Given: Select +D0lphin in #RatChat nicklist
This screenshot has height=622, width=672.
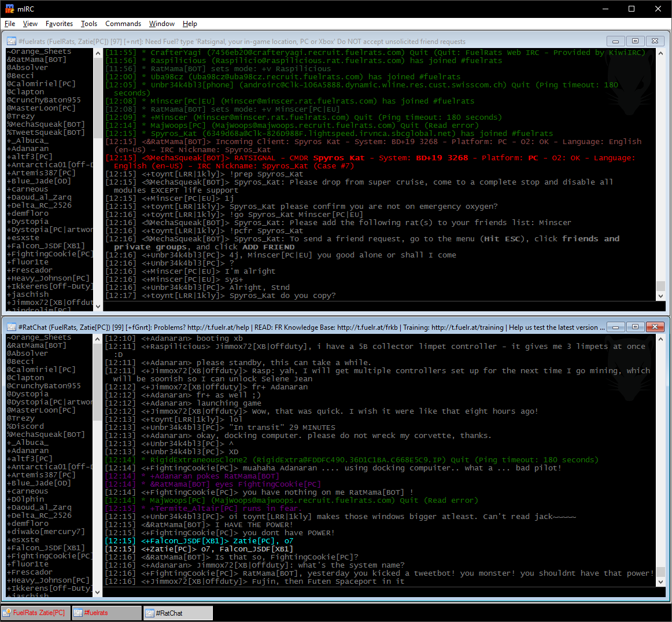Looking at the screenshot, I should pyautogui.click(x=25, y=499).
